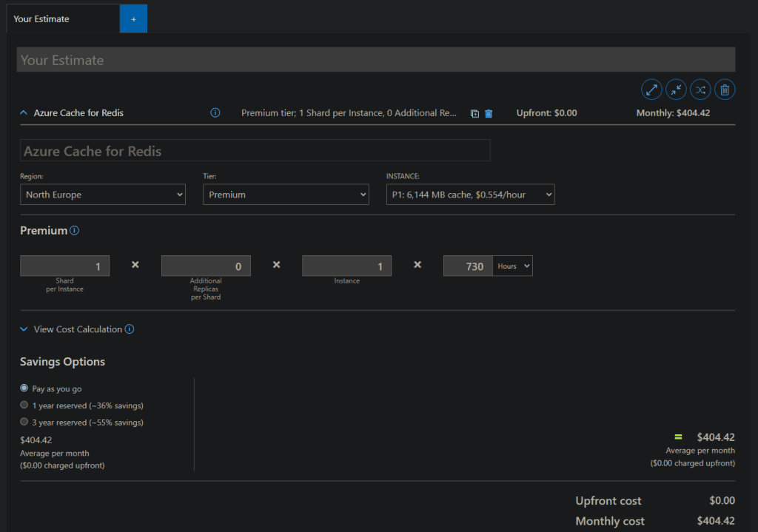Change the Hours unit dropdown
This screenshot has width=758, height=532.
pos(513,266)
